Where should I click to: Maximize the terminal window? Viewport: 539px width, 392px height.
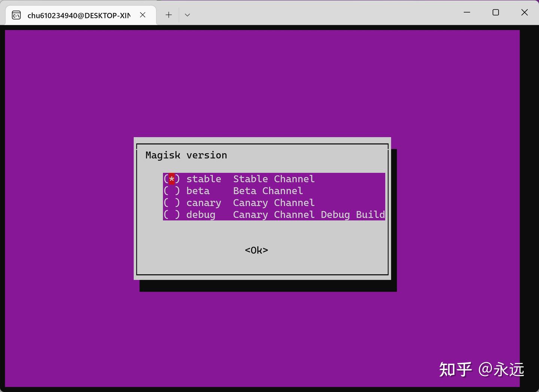[x=495, y=12]
